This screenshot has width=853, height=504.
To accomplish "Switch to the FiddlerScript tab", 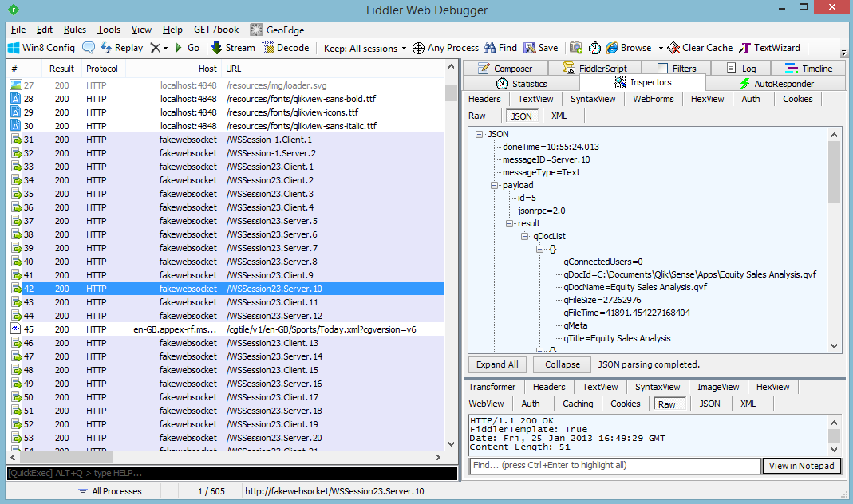I will [x=594, y=69].
